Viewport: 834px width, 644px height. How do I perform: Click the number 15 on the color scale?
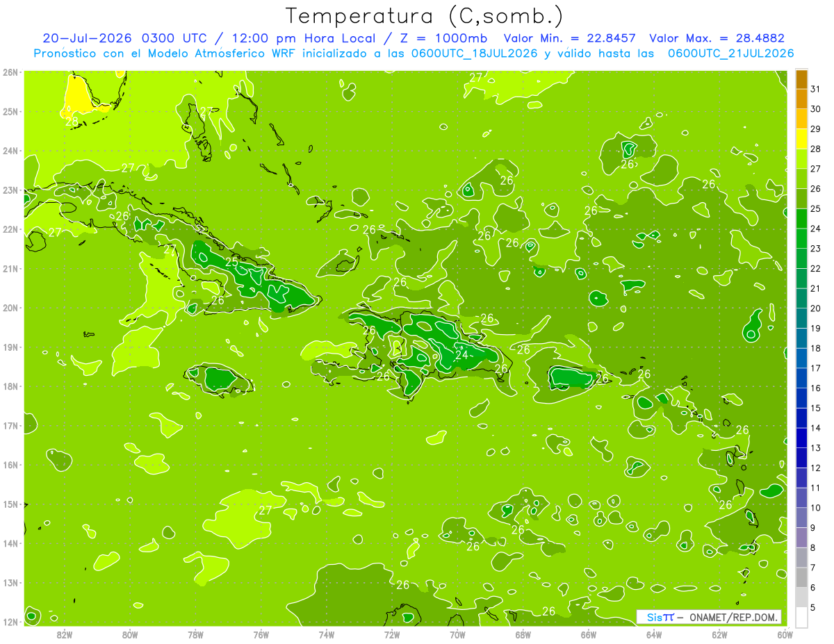tap(815, 408)
